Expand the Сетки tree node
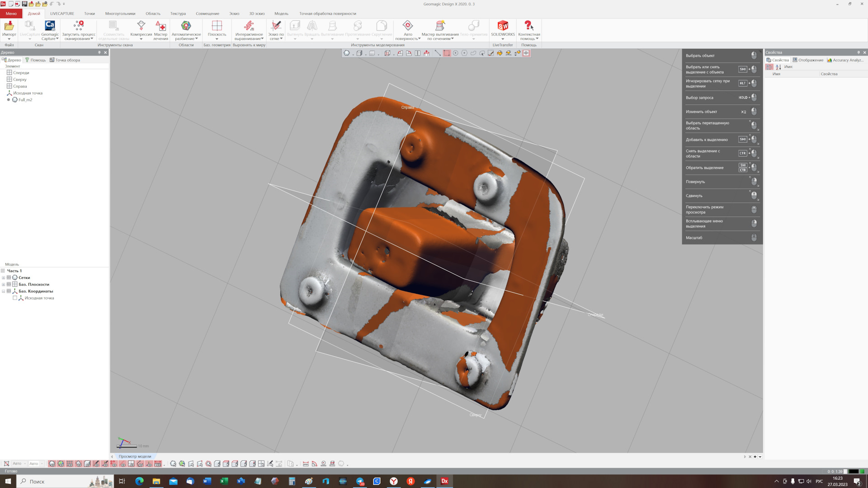Screen dimensions: 868x488 4,277
